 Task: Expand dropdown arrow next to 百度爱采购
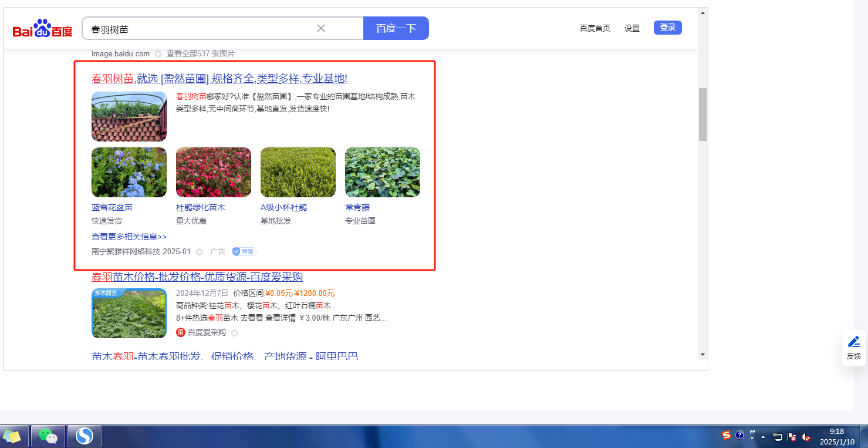point(234,333)
